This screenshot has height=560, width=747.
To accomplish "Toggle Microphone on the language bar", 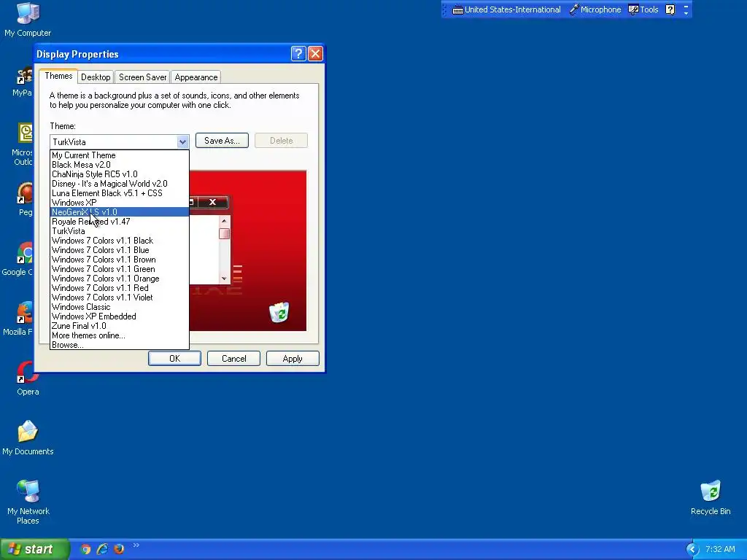I will click(x=595, y=9).
